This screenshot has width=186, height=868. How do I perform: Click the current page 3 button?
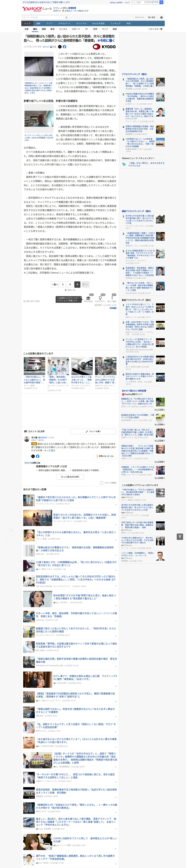point(77,284)
